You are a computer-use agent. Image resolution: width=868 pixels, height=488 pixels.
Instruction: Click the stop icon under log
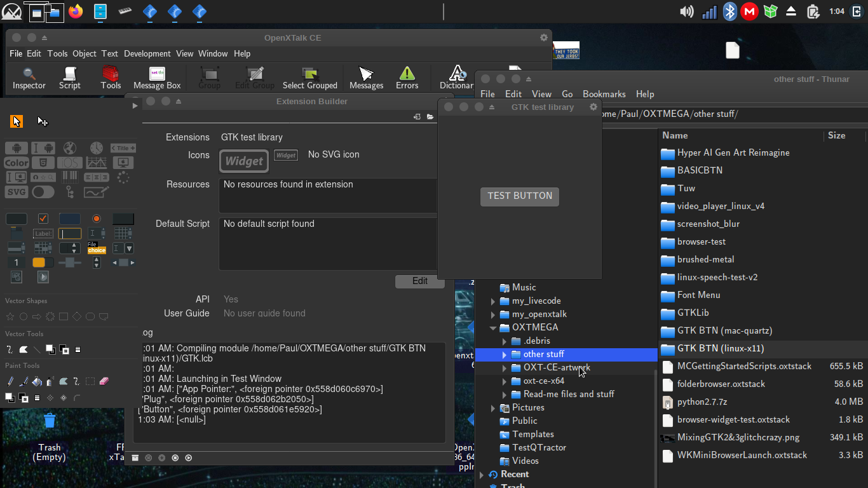coord(175,457)
